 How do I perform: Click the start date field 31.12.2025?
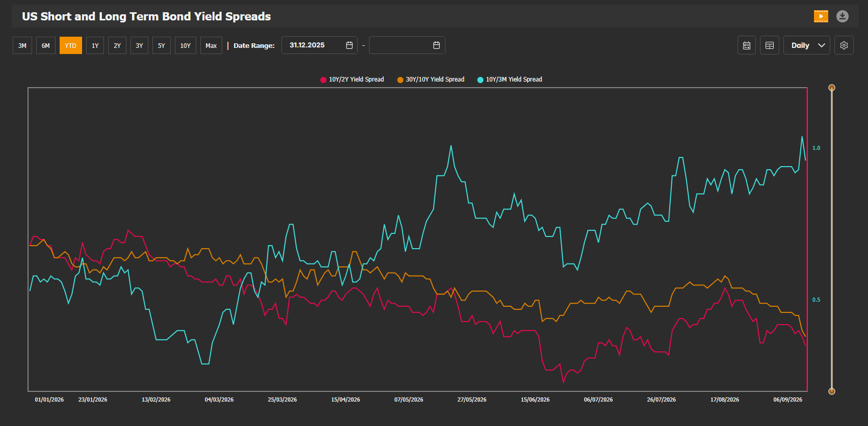320,45
